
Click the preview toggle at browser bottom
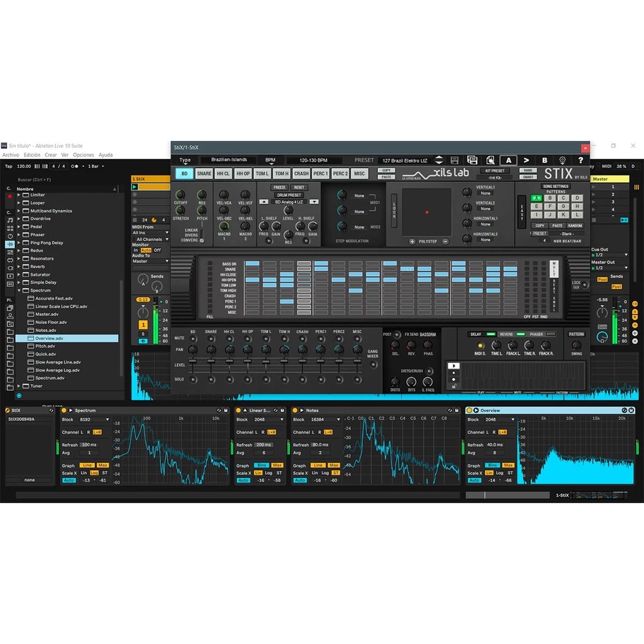tap(19, 396)
